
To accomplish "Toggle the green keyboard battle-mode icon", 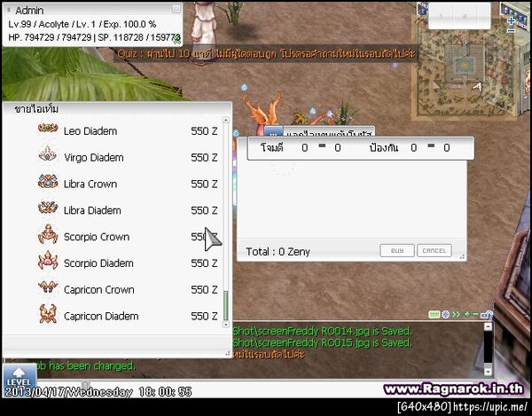I will coord(434,315).
